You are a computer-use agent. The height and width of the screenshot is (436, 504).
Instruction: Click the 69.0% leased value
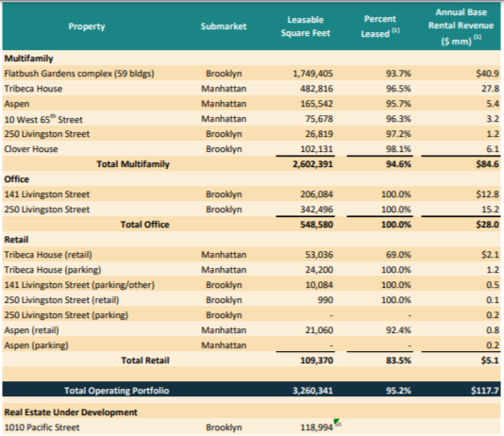[398, 255]
